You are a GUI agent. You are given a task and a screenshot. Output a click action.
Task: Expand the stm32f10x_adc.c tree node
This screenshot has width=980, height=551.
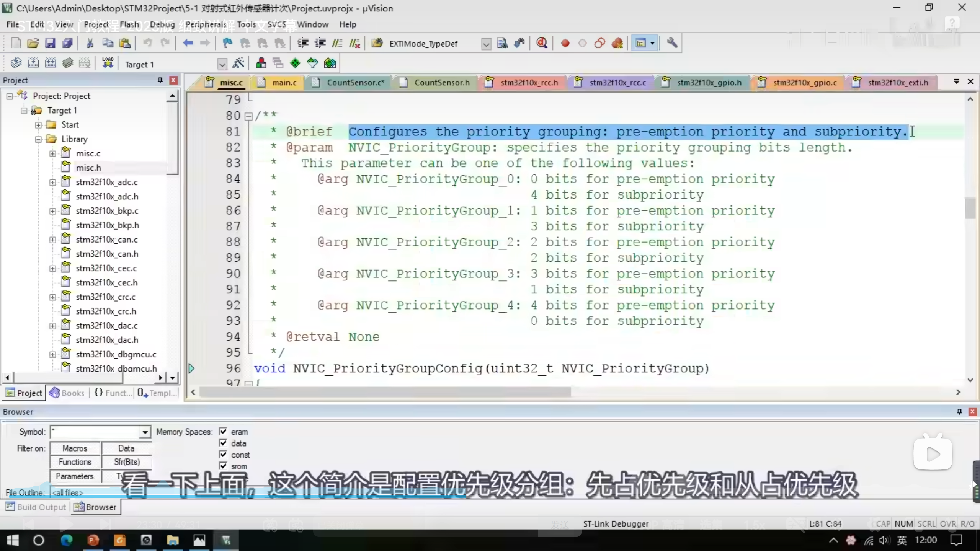[x=52, y=182]
